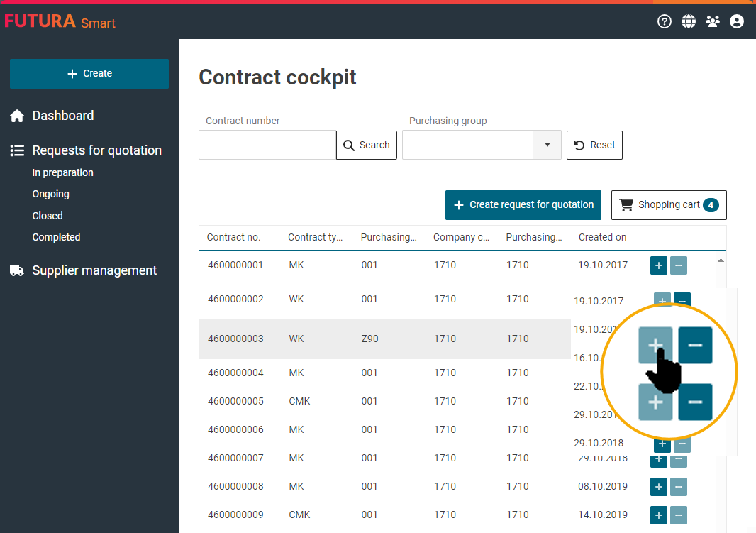Open the Shopping cart
The height and width of the screenshot is (533, 756).
668,205
